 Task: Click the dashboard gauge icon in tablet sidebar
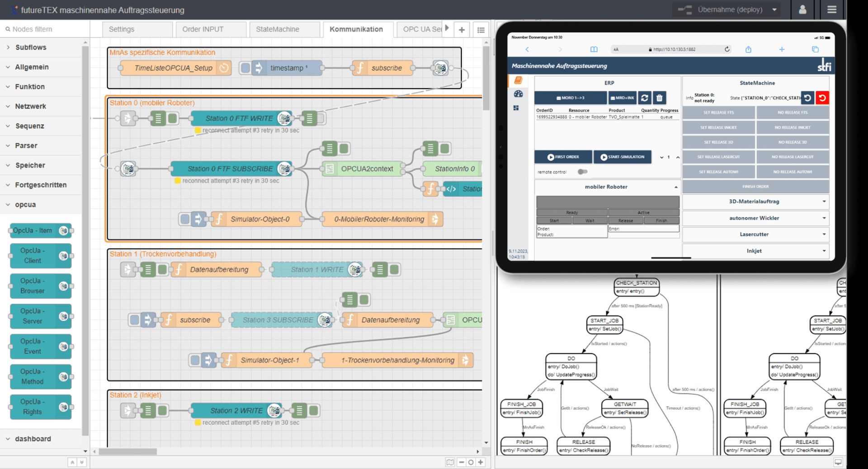coord(518,94)
